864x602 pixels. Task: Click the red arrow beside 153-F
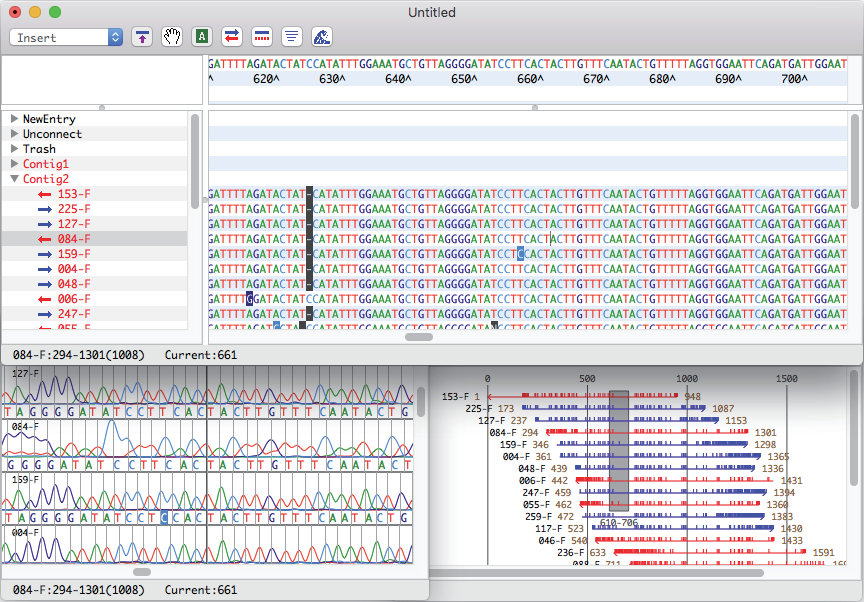(44, 194)
